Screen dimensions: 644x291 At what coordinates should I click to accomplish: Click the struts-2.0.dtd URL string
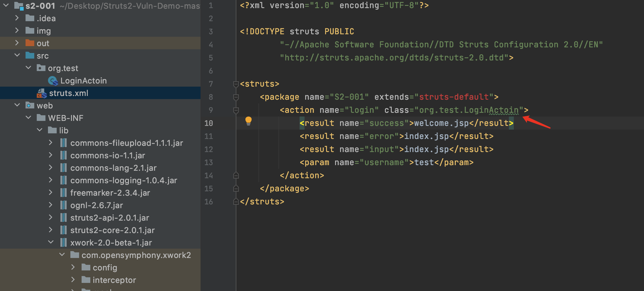tap(394, 58)
